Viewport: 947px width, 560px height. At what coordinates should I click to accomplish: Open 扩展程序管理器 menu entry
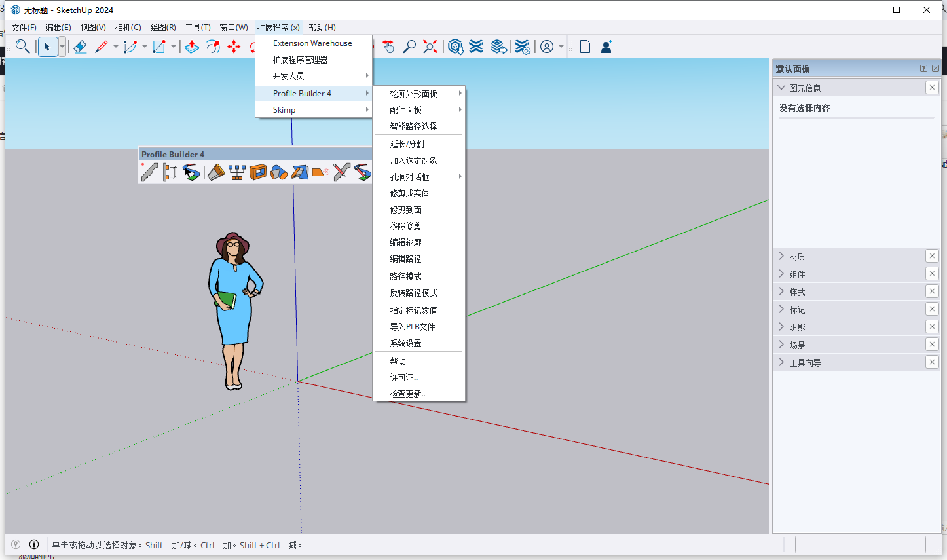point(313,60)
